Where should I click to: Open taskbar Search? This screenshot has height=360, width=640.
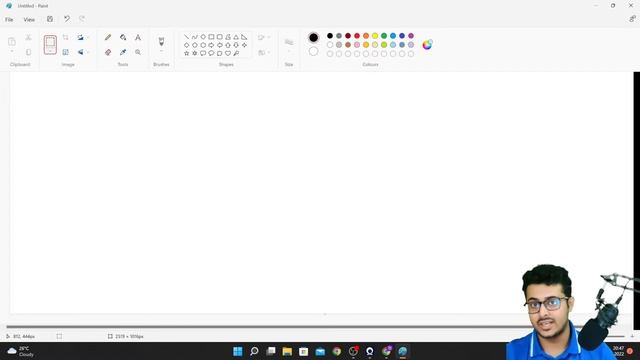[x=254, y=351]
